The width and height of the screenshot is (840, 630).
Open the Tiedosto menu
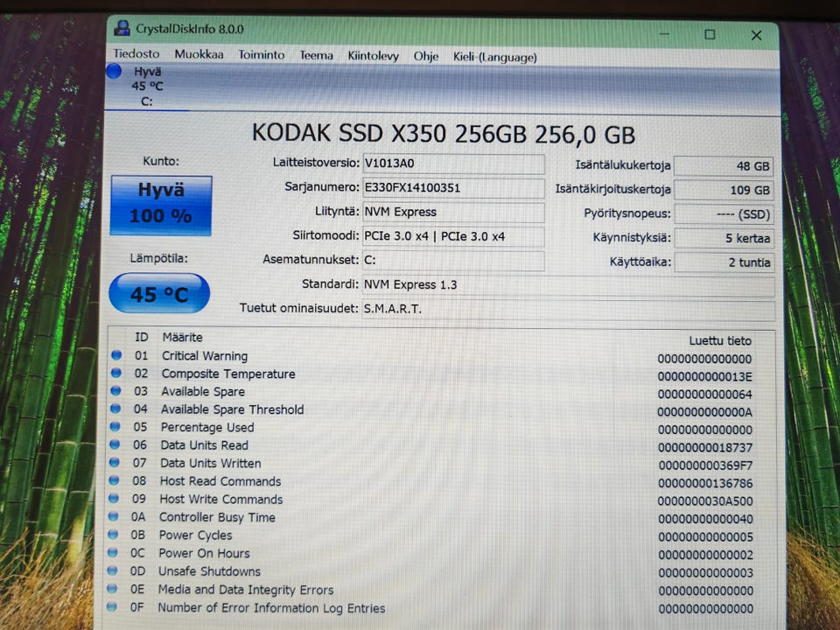(x=136, y=53)
